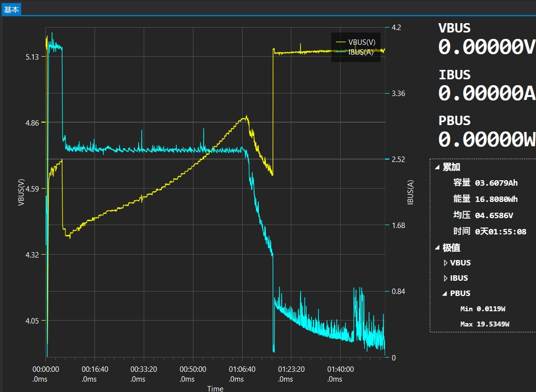
Task: Click the 00:50:00 time axis label
Action: coord(193,374)
